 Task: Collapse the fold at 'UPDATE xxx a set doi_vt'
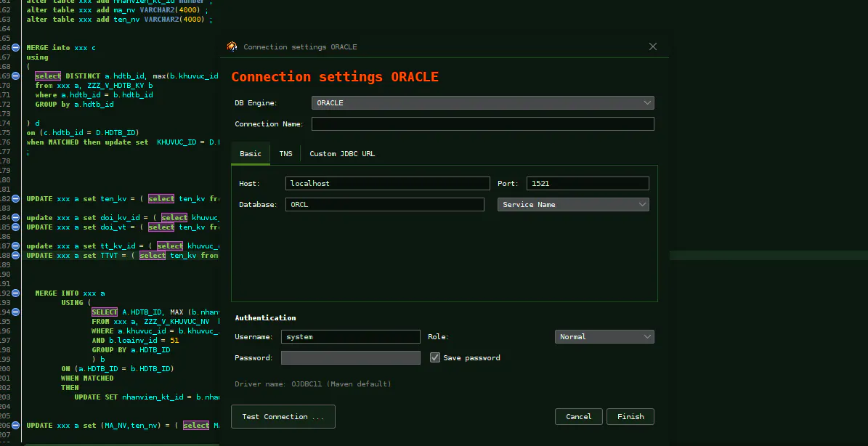click(15, 227)
